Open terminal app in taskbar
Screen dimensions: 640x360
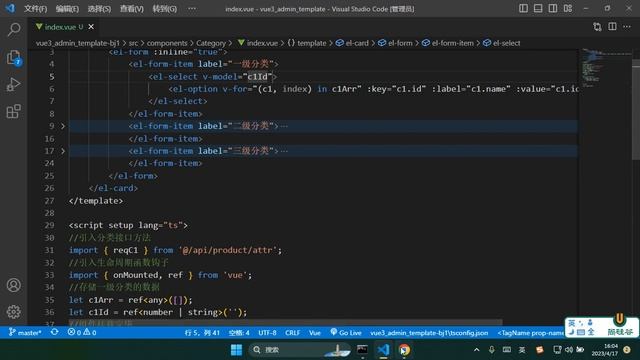362,350
